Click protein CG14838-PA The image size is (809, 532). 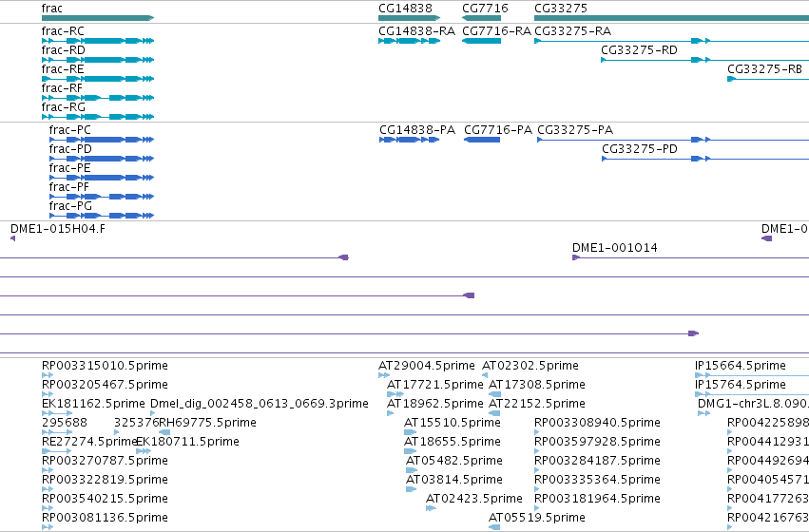coord(409,140)
